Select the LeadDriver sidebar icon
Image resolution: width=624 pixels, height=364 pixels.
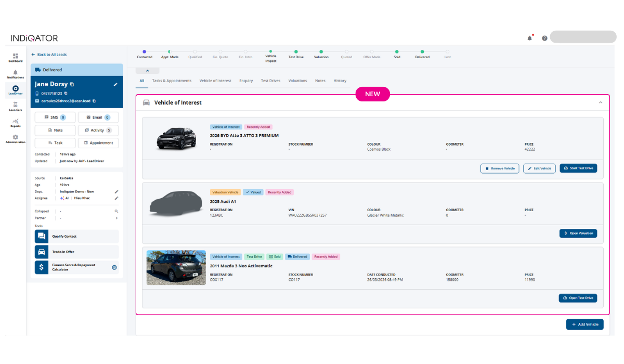point(15,89)
